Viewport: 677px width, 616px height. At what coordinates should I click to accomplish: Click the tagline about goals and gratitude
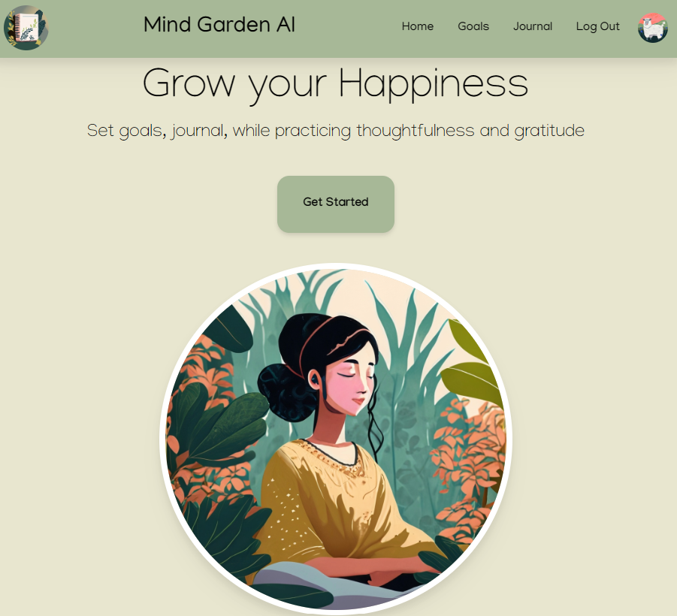tap(335, 131)
